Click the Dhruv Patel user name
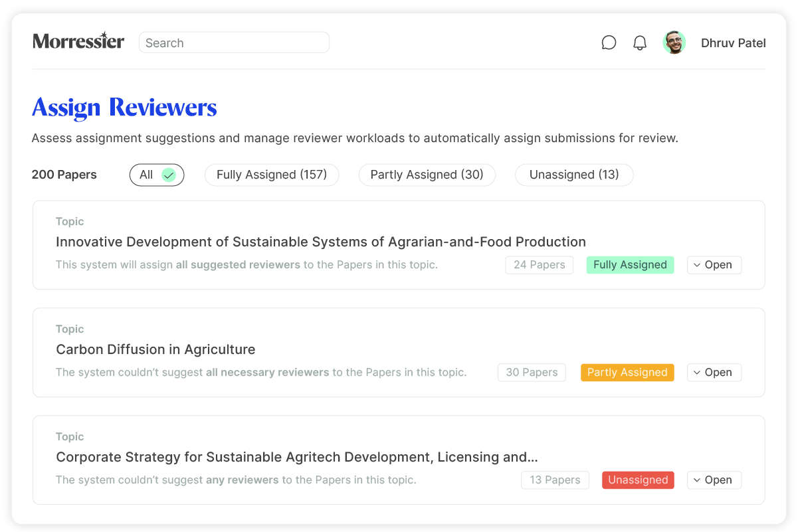This screenshot has width=798, height=532. tap(734, 43)
